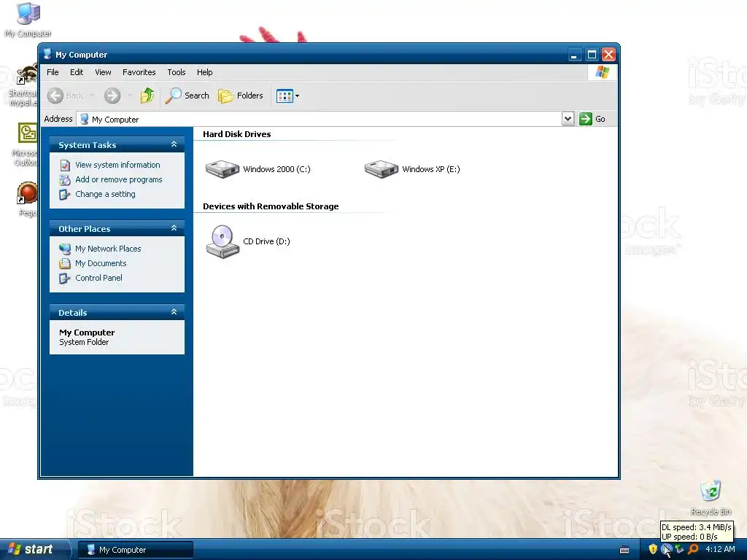The image size is (747, 560).
Task: Open Back history dropdown arrow
Action: tap(93, 96)
